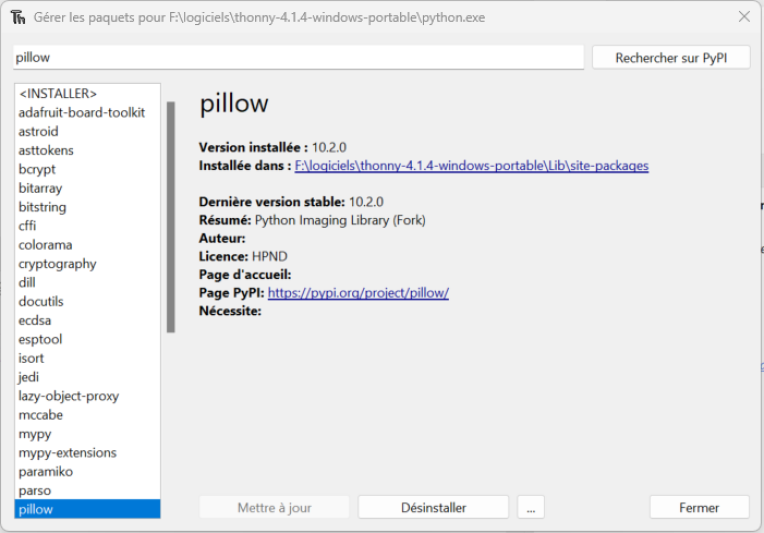The width and height of the screenshot is (764, 533).
Task: Select the highlighted pillow list entry
Action: [87, 509]
